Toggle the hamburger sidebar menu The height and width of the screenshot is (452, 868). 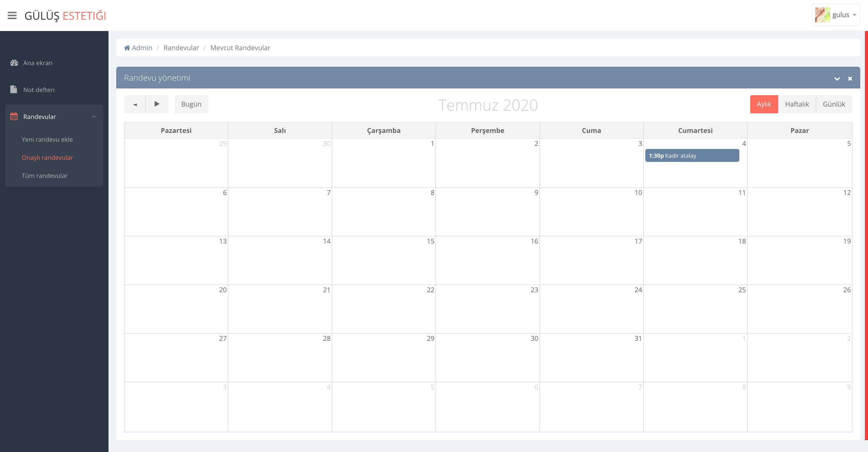tap(12, 16)
